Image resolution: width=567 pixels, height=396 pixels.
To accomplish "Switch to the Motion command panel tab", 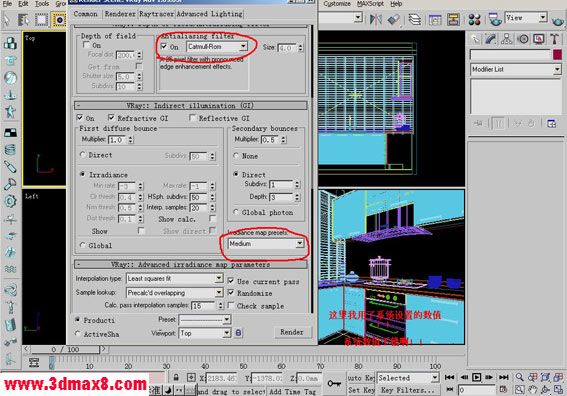I will point(523,39).
